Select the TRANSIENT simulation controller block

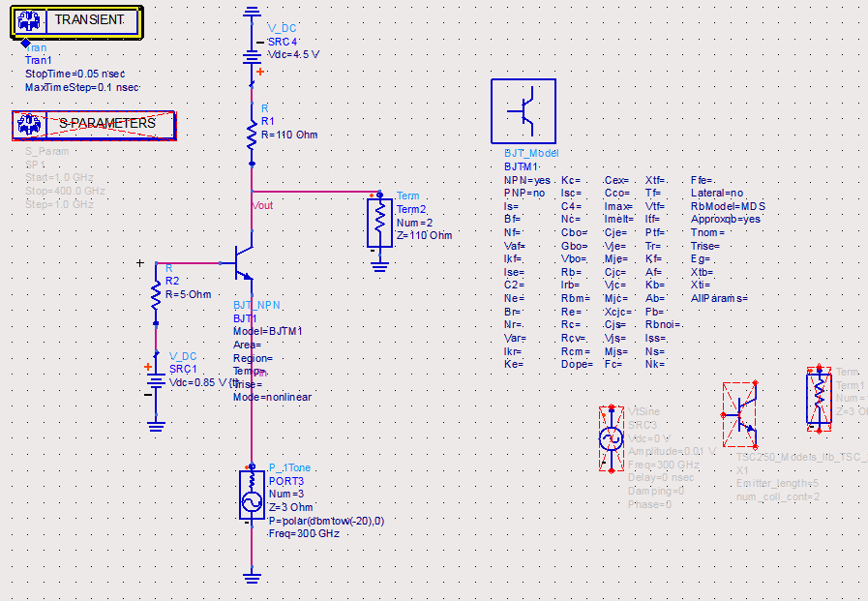click(x=77, y=22)
